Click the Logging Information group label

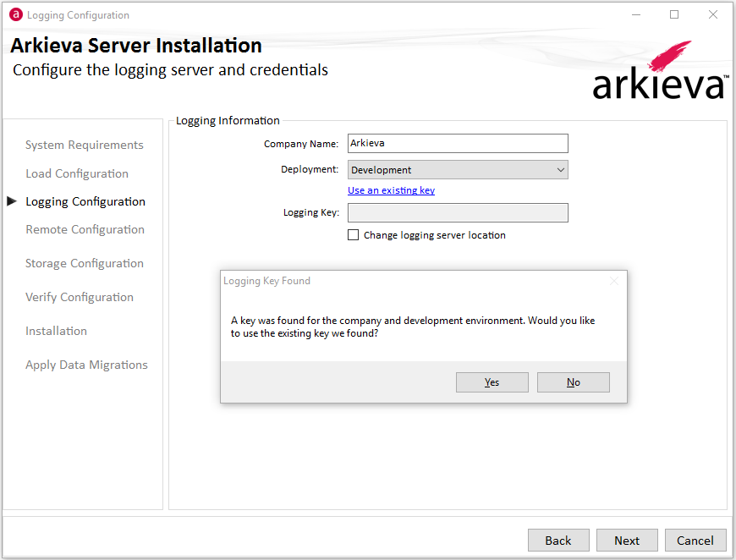click(228, 121)
